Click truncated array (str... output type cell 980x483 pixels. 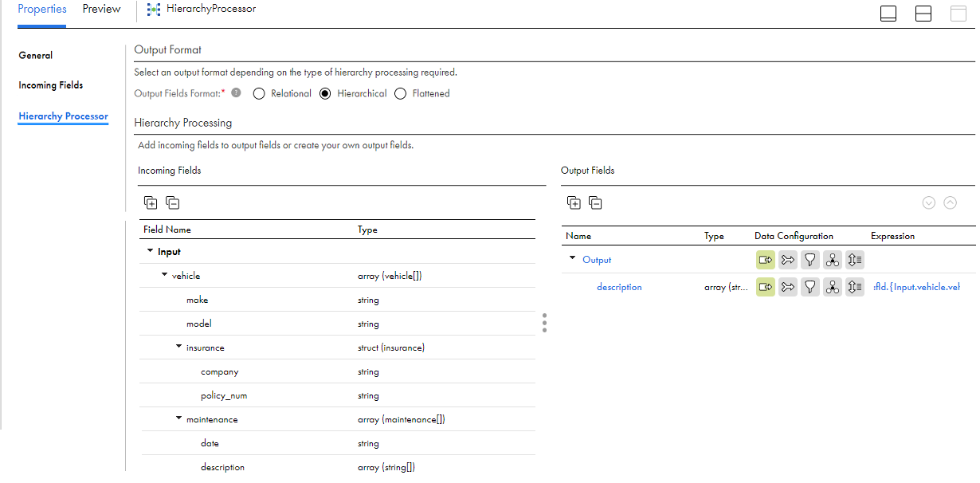pyautogui.click(x=726, y=287)
